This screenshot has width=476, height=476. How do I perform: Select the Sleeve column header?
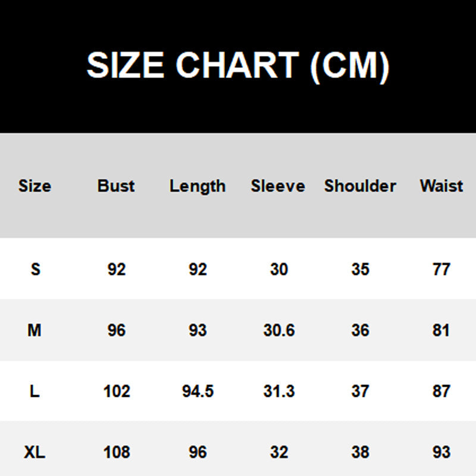(x=278, y=186)
